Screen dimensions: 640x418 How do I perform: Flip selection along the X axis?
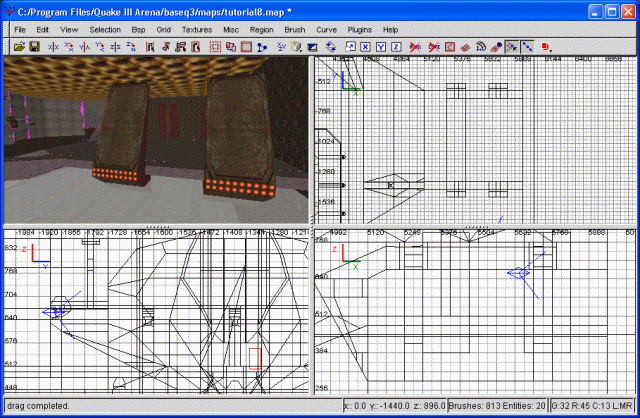[53, 47]
